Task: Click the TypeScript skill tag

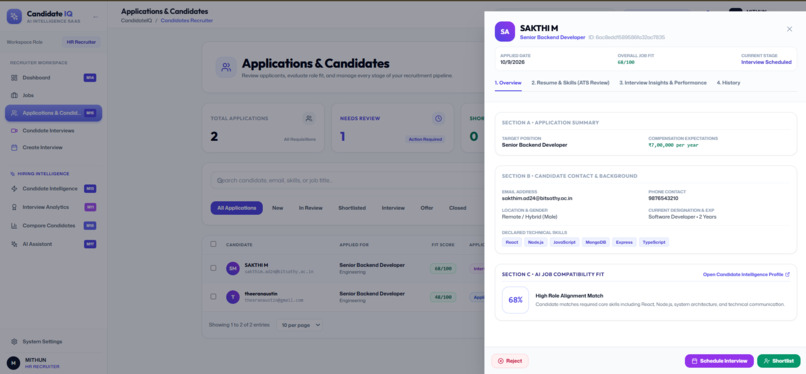Action: (654, 242)
